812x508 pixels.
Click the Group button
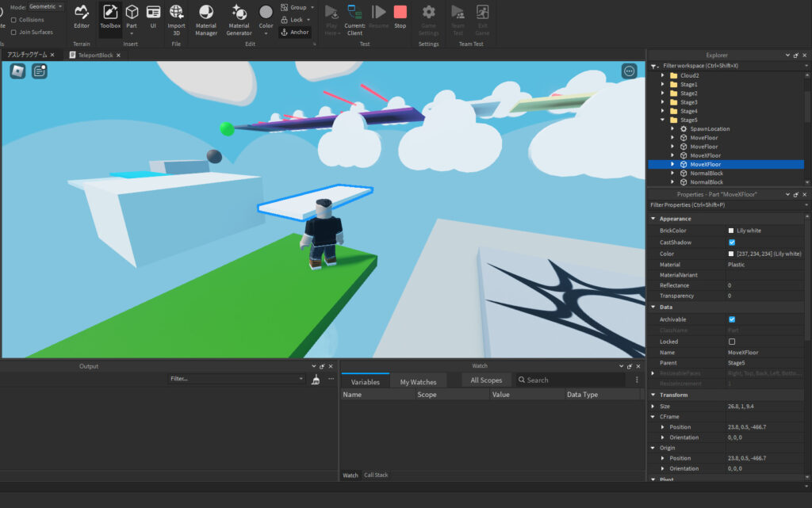(298, 7)
